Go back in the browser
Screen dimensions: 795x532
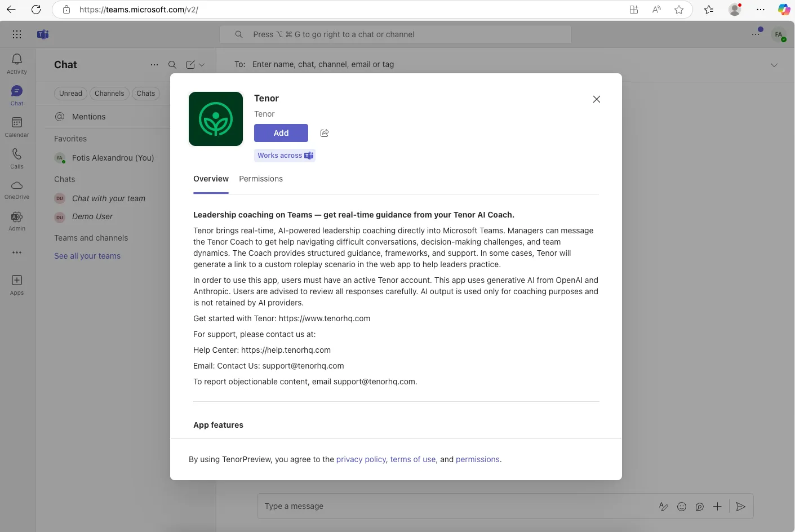(11, 10)
